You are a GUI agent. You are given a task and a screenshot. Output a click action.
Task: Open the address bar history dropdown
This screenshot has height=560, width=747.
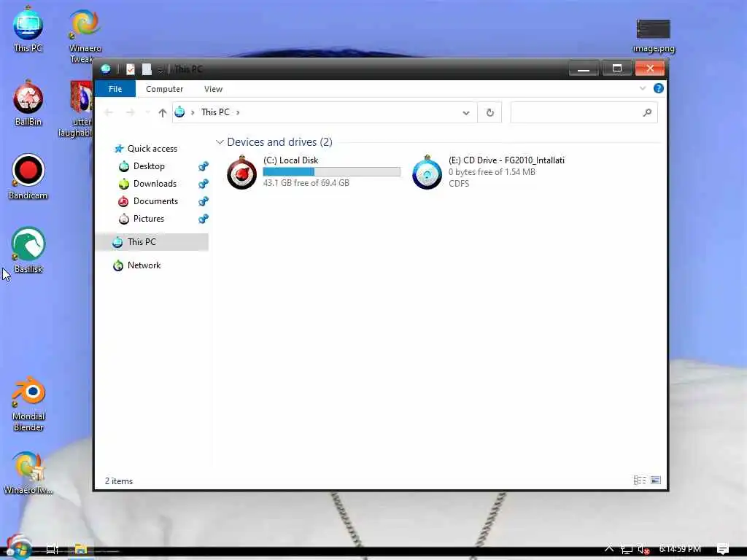pos(466,113)
